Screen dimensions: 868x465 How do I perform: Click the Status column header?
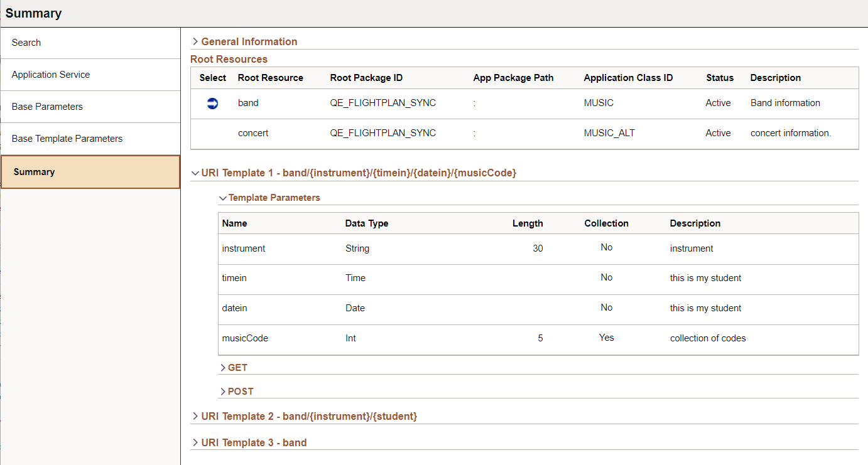720,78
